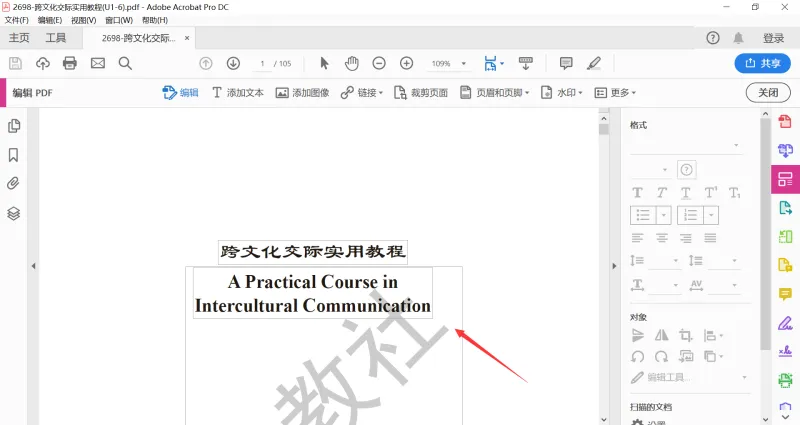Toggle superscript text style
Viewport: 800px width, 425px height.
click(710, 193)
